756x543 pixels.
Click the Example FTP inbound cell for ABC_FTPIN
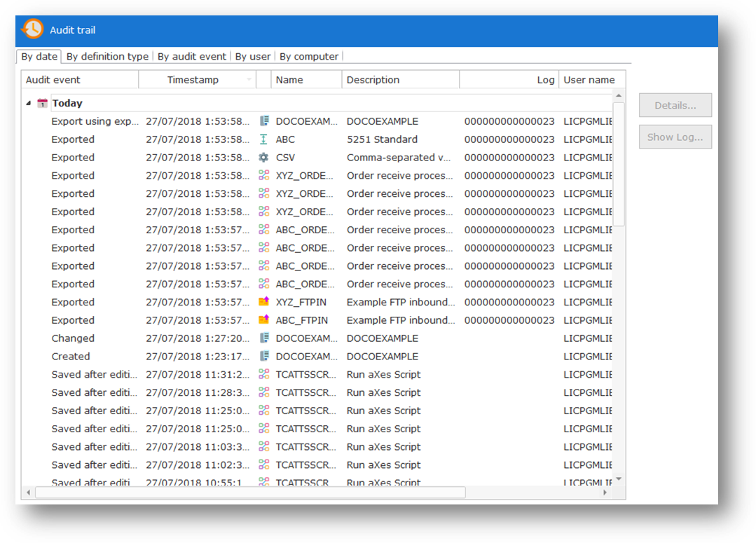pos(401,320)
